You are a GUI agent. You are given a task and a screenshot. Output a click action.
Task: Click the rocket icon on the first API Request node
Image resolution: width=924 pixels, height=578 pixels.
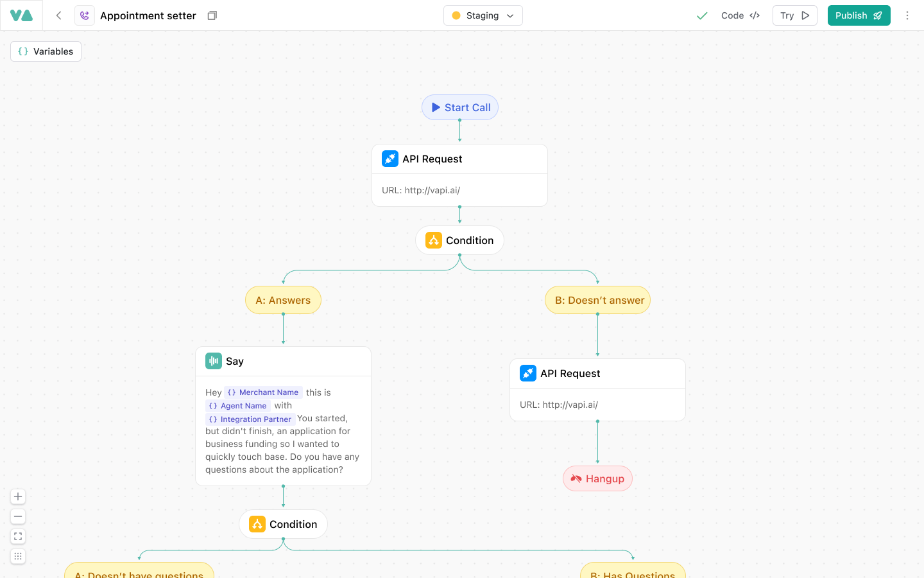[390, 159]
